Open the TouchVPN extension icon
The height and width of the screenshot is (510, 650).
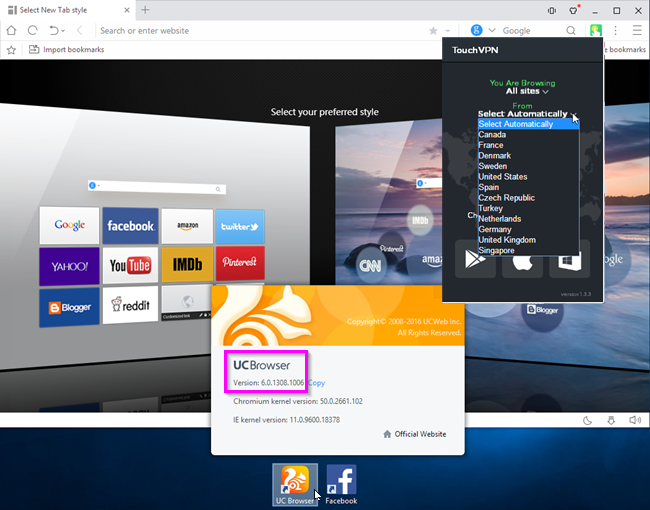596,30
